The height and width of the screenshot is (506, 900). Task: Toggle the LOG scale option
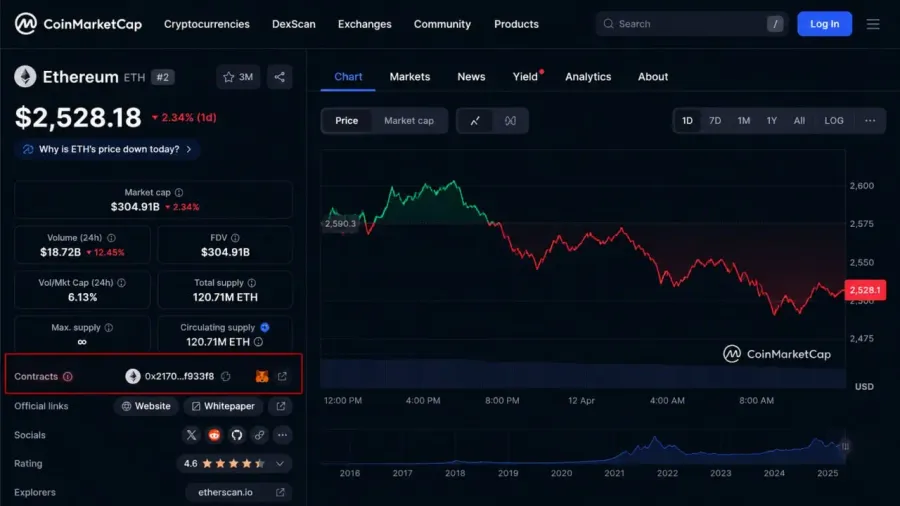coord(834,120)
